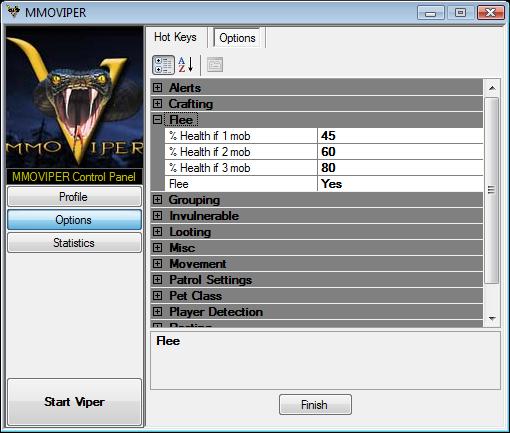Expand the Looting category
The width and height of the screenshot is (510, 433).
tap(157, 232)
